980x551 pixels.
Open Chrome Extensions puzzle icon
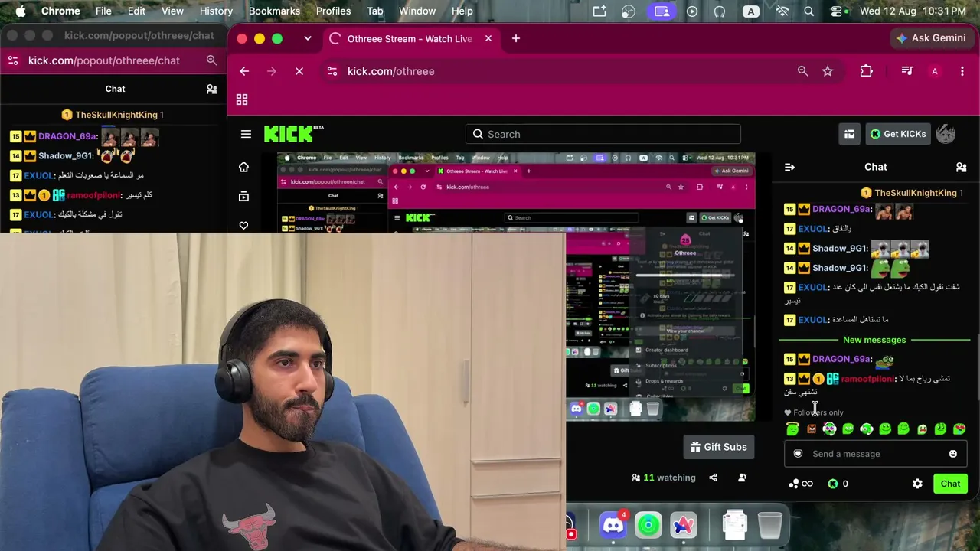(866, 71)
